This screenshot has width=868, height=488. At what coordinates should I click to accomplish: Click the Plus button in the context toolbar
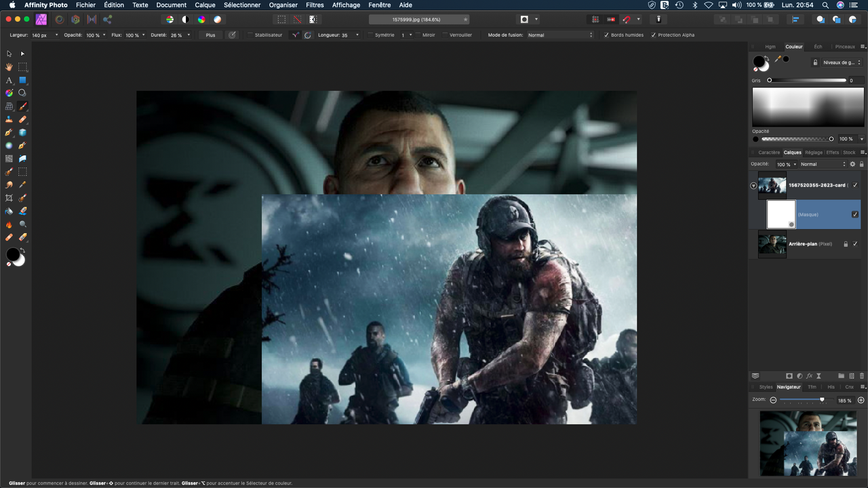click(210, 35)
